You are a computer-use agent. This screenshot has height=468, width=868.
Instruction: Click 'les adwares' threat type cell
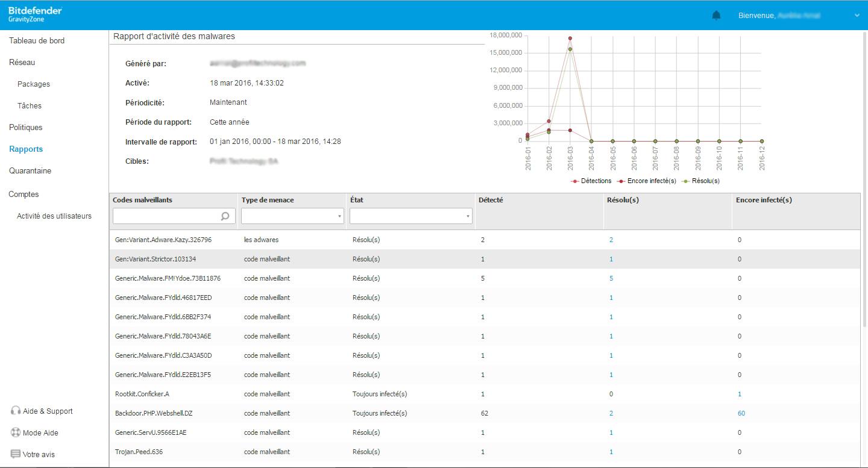[261, 240]
